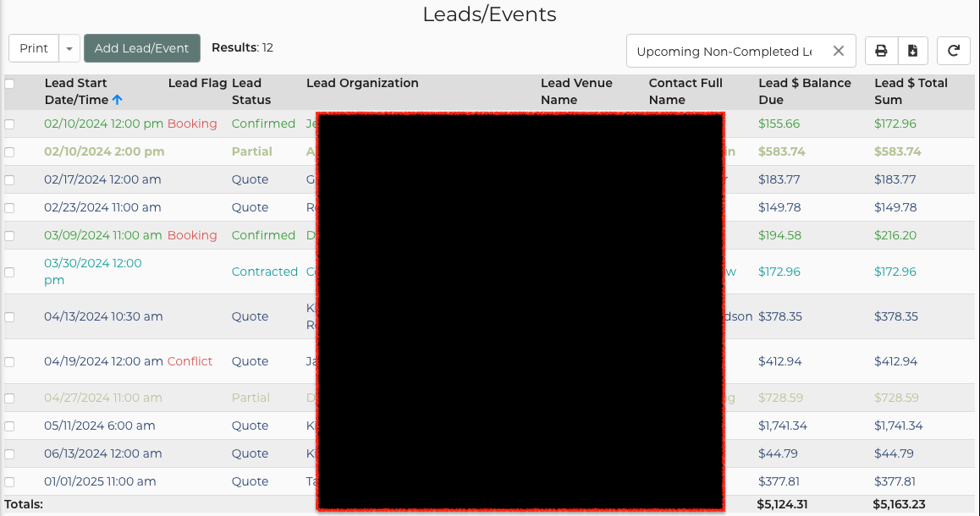
Task: Open the Upcoming Non-Completed filter dropdown
Action: click(724, 52)
